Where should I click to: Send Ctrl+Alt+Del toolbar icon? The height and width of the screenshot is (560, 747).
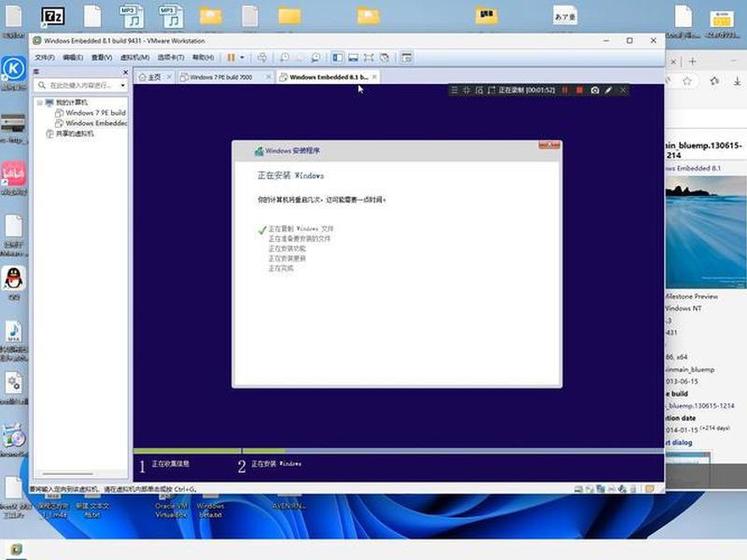[x=262, y=58]
